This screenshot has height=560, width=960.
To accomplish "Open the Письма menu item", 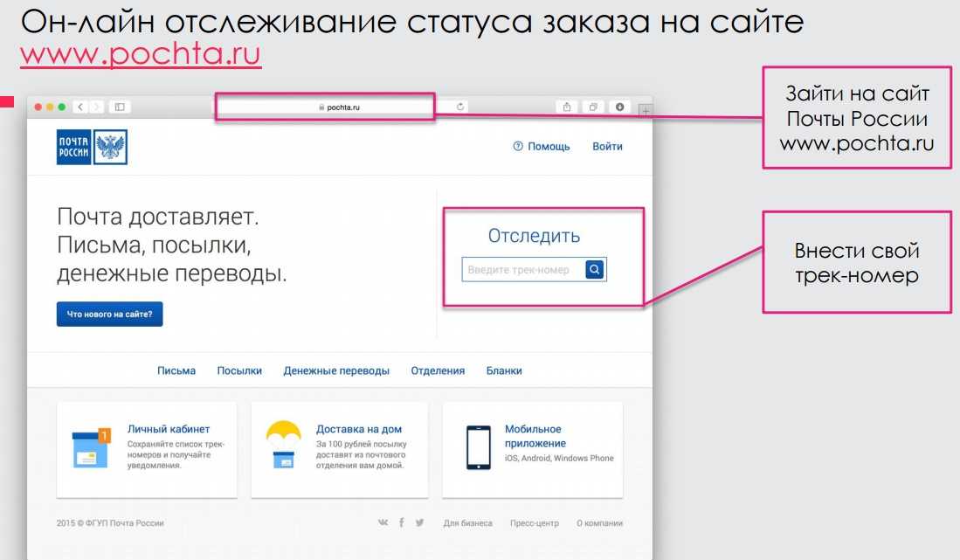I will 176,371.
